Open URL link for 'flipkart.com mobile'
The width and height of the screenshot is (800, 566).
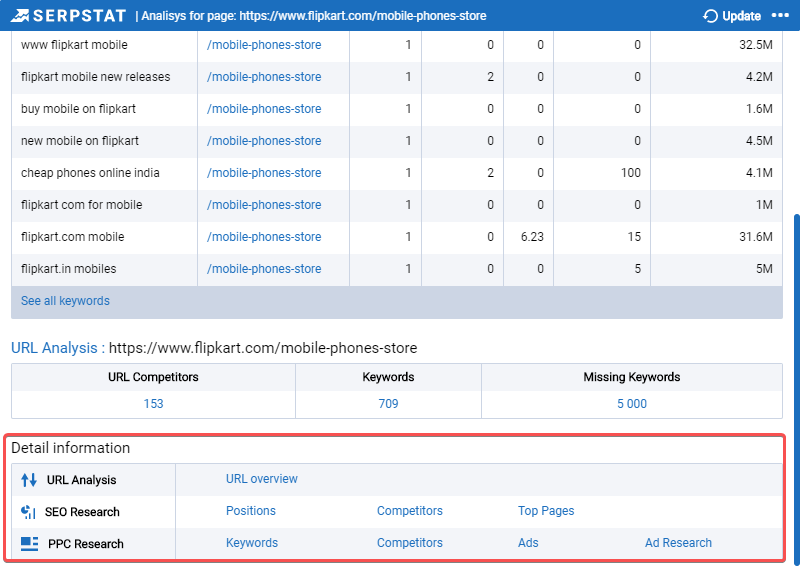pos(264,237)
